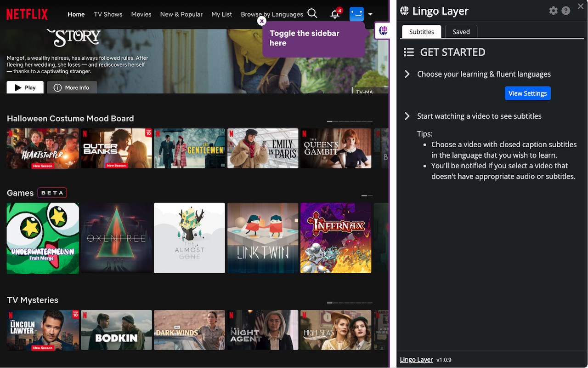
Task: Switch to the Subtitles tab
Action: [x=422, y=32]
